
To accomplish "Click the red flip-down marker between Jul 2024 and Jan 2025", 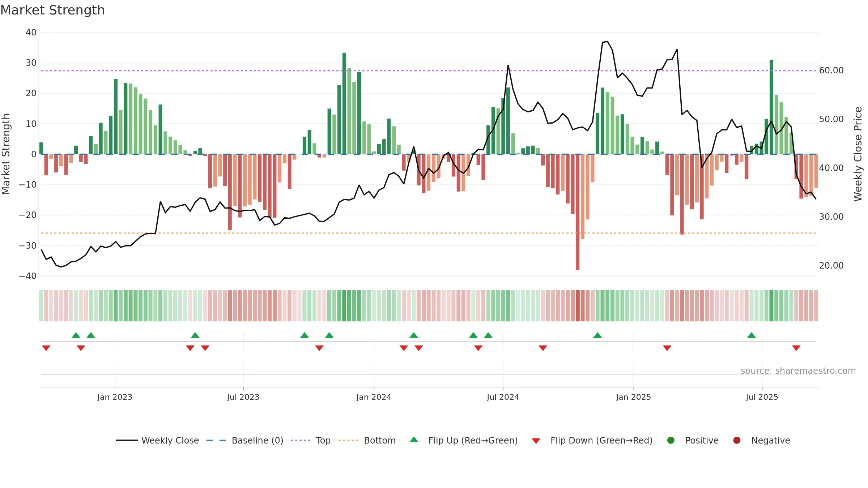I will pyautogui.click(x=543, y=348).
